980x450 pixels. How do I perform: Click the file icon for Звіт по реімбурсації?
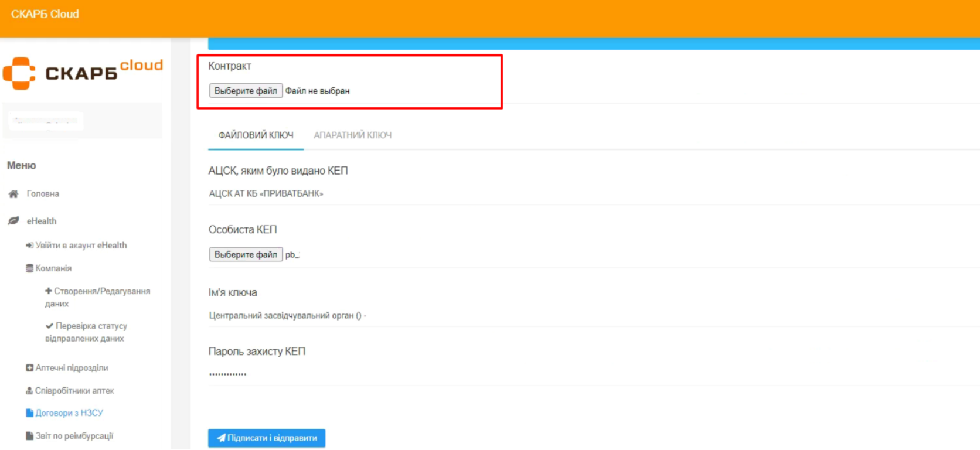(x=29, y=436)
